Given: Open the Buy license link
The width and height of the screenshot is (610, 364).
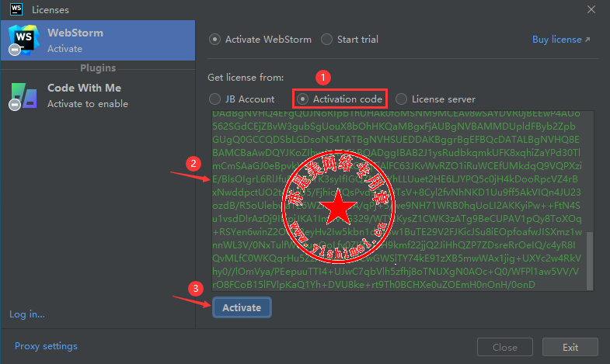Looking at the screenshot, I should coord(561,40).
